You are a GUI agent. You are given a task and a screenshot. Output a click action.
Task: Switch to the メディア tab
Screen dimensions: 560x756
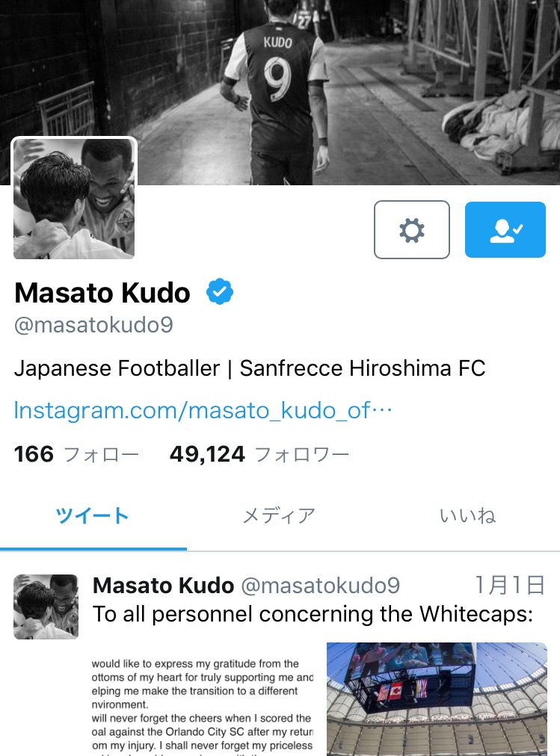pos(279,516)
